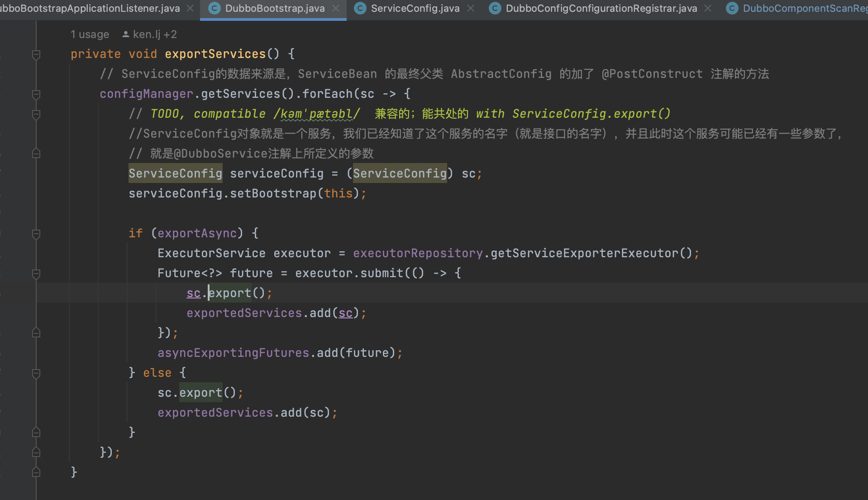Click getServiceExporterExecutor() call

(591, 254)
